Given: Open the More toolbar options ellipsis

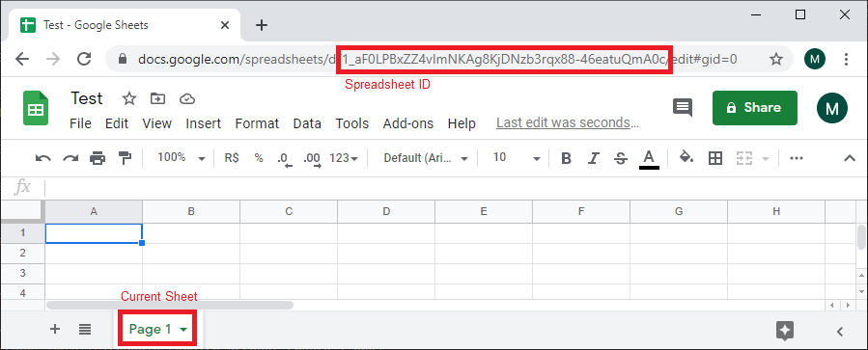Looking at the screenshot, I should click(x=796, y=158).
